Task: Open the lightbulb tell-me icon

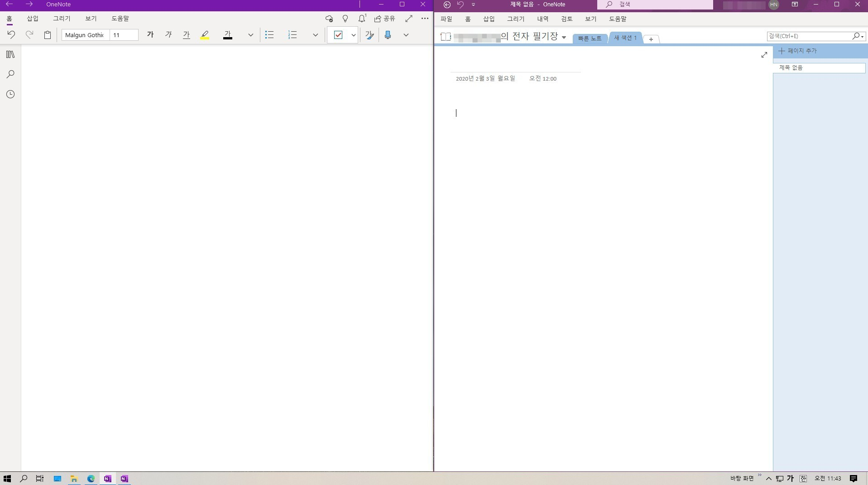Action: point(345,19)
